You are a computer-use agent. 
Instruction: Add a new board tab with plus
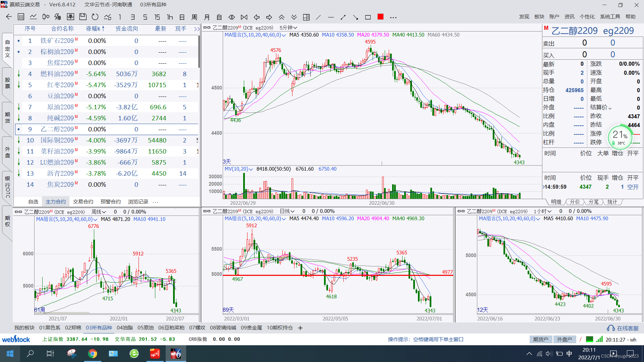pos(300,328)
